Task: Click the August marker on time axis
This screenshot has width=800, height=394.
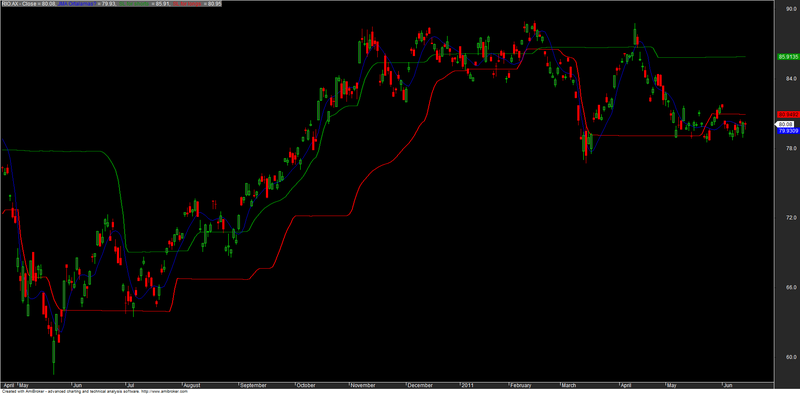Action: [x=192, y=385]
